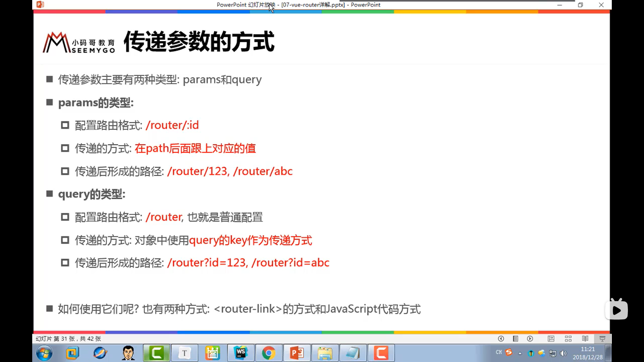Switch to Slide Sorter view icon

[x=568, y=339]
